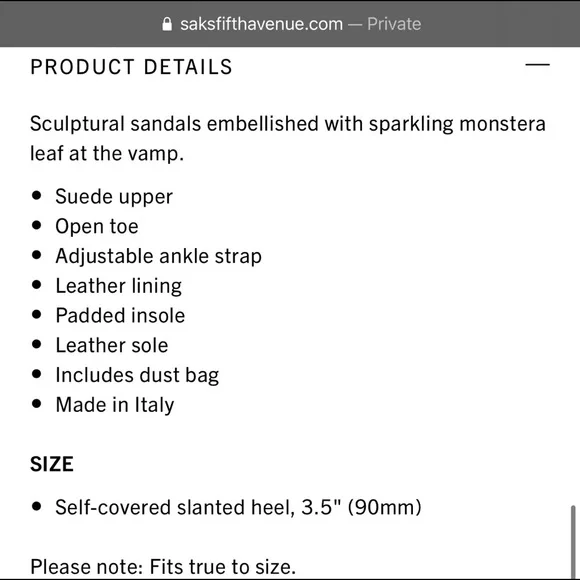Tap the Suede upper bullet item
The width and height of the screenshot is (580, 580).
click(x=114, y=196)
